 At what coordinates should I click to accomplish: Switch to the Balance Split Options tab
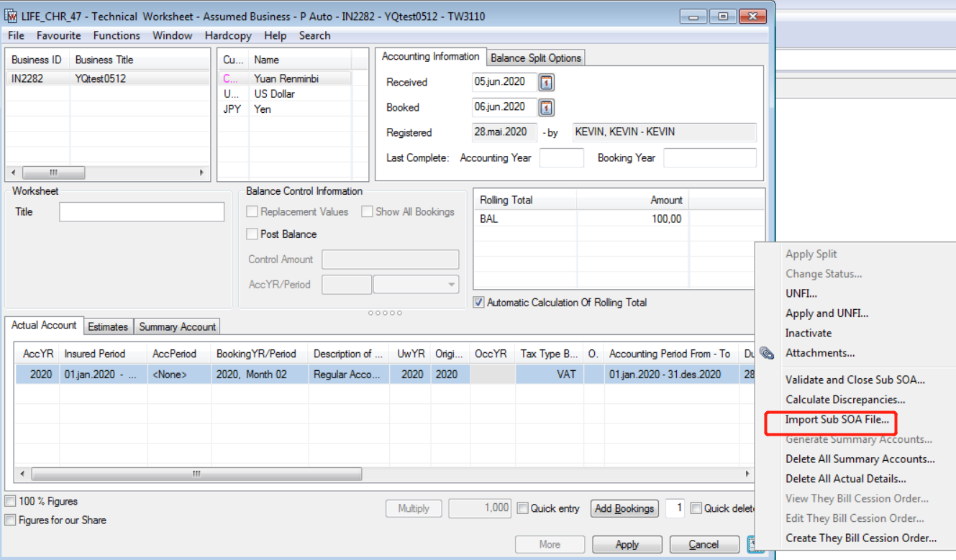click(536, 58)
